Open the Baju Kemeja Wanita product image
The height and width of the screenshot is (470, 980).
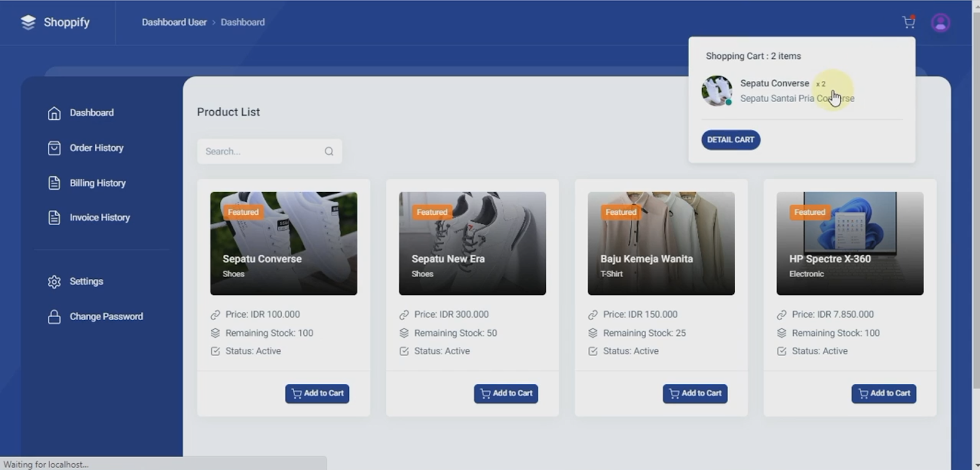[x=661, y=244]
